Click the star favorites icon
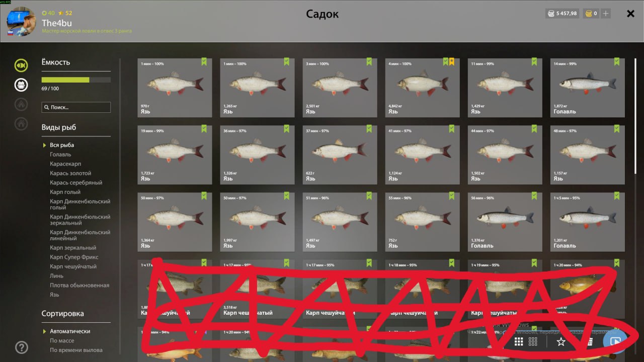644x362 pixels. pyautogui.click(x=561, y=342)
